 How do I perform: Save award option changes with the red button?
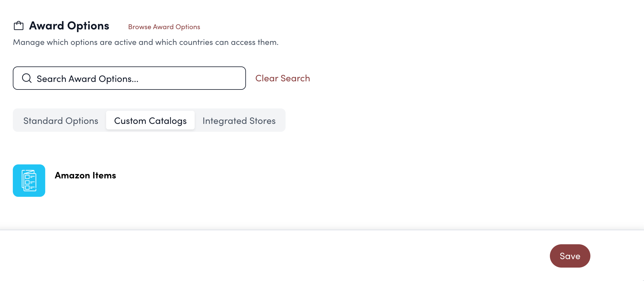570,256
